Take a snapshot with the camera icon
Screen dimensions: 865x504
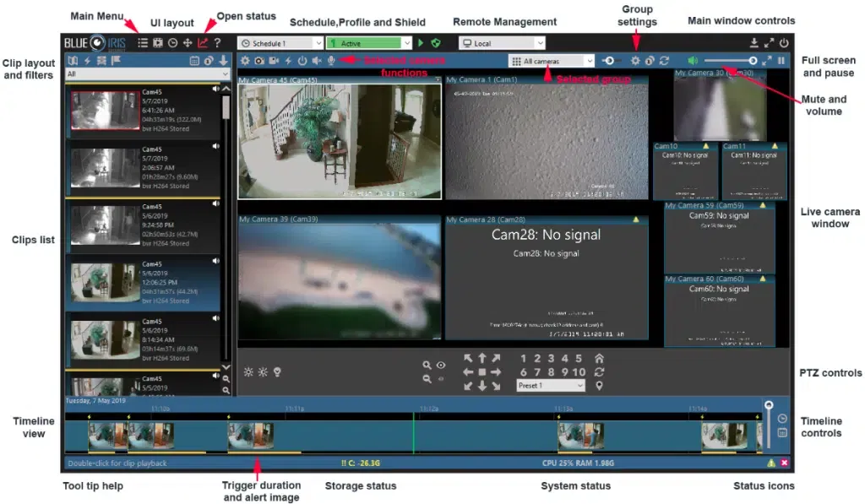[258, 61]
